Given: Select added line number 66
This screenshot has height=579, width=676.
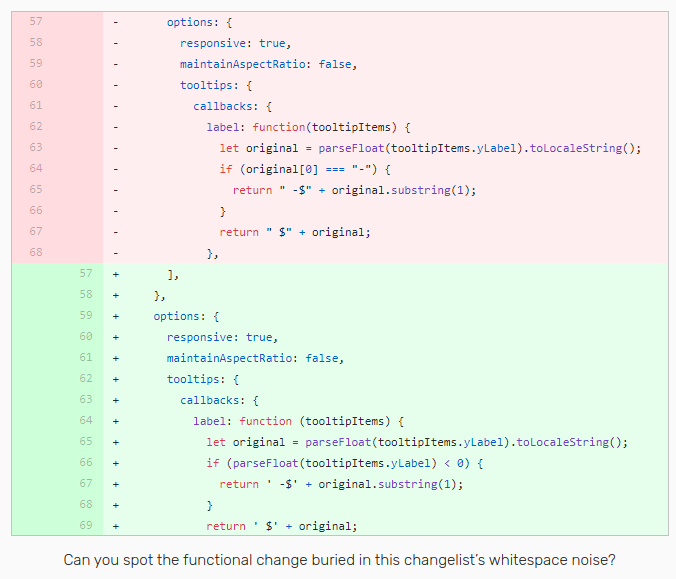Looking at the screenshot, I should (x=85, y=462).
